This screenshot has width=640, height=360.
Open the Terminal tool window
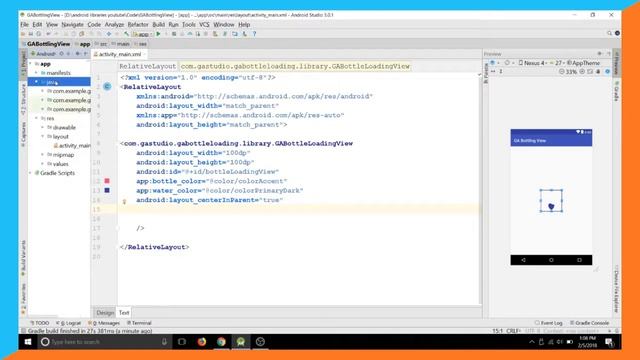click(x=139, y=323)
